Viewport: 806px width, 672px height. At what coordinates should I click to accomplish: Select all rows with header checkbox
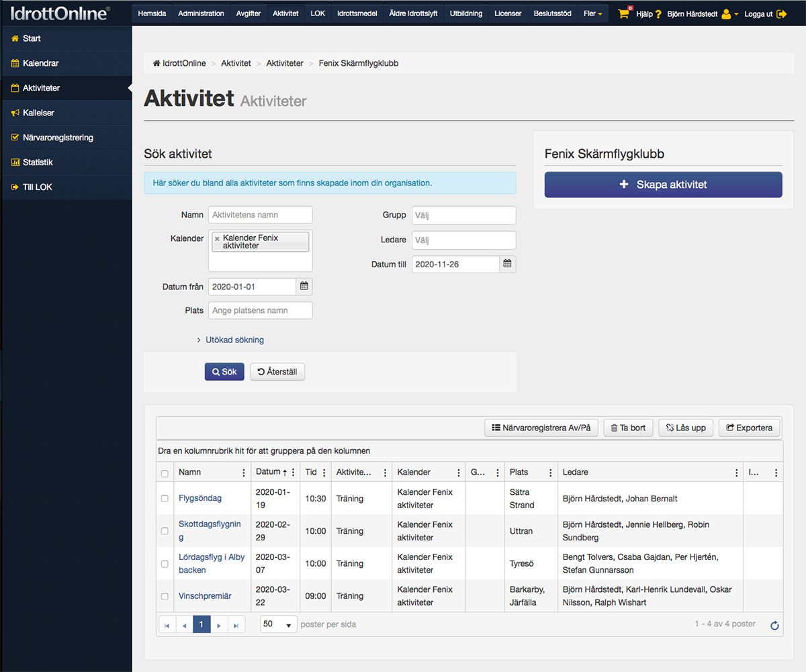tap(165, 473)
